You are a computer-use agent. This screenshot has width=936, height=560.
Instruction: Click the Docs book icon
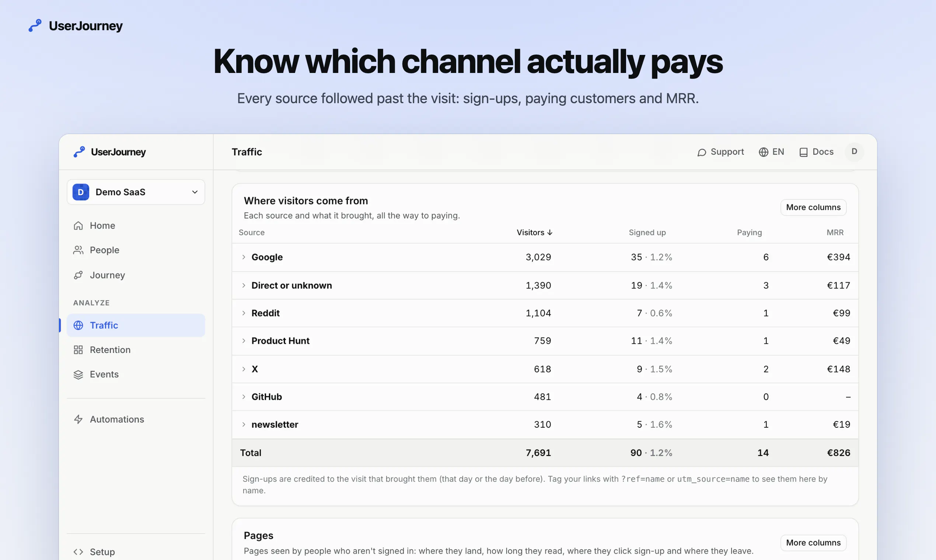click(x=804, y=152)
